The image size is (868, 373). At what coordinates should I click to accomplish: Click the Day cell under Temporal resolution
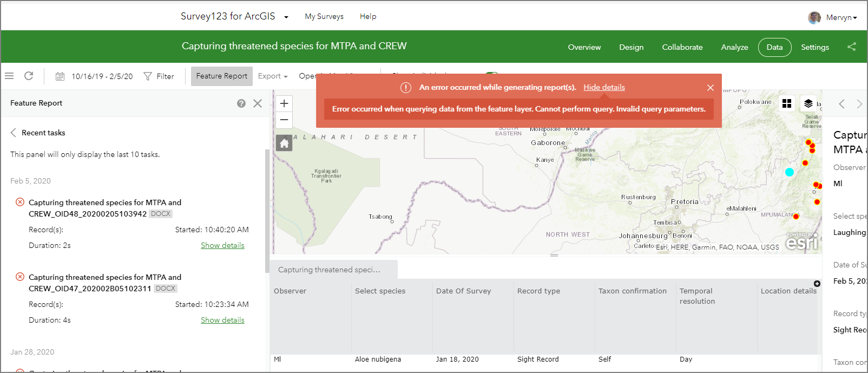[686, 359]
